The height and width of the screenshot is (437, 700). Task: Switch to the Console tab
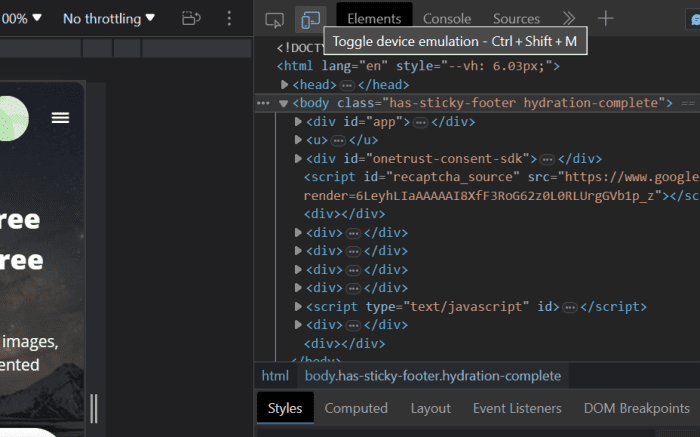point(447,19)
